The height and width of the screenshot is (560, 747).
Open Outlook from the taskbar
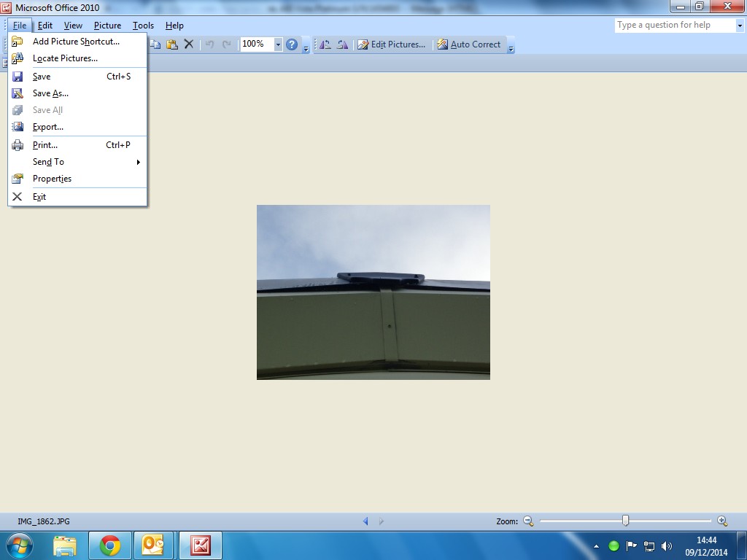pos(153,545)
